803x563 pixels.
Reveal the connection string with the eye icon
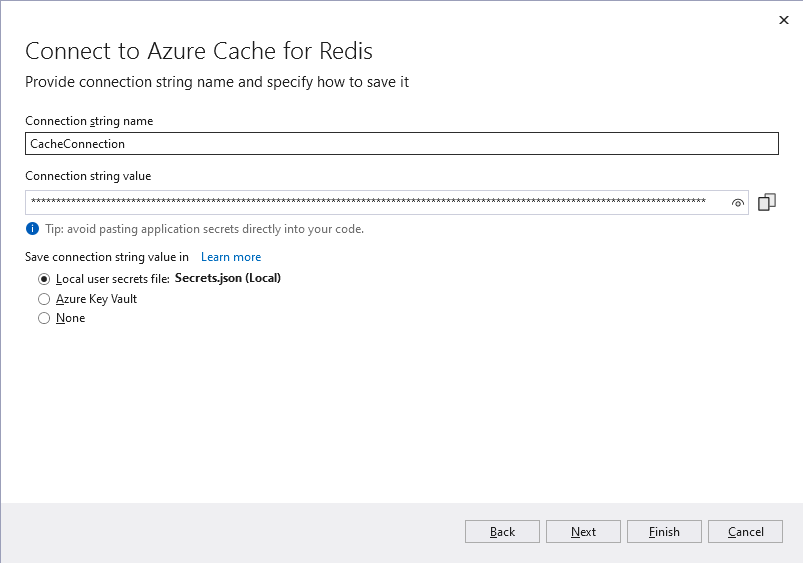tap(738, 203)
